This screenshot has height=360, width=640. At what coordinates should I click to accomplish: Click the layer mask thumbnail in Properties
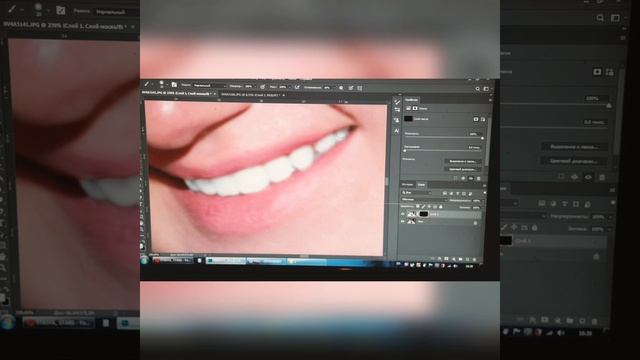coord(408,119)
